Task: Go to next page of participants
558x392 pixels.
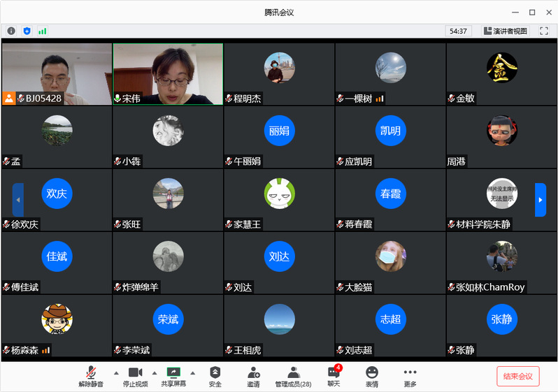Action: pyautogui.click(x=540, y=200)
